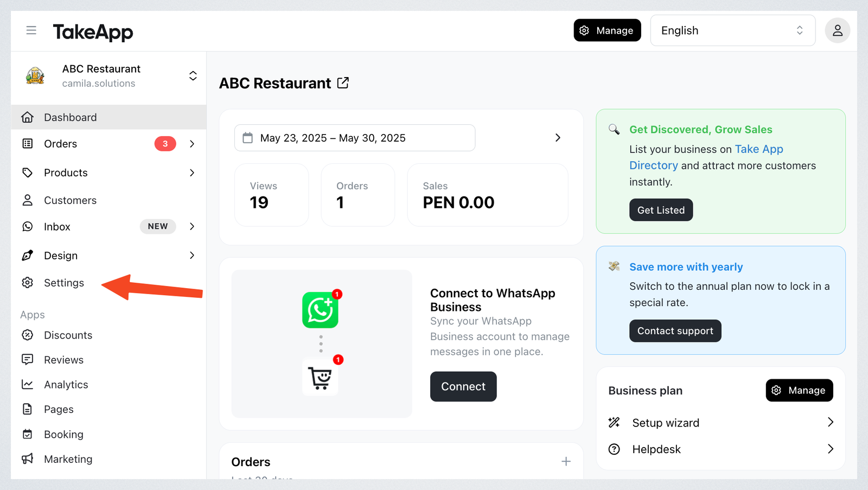Click the Orders badge showing 3
Image resolution: width=868 pixels, height=490 pixels.
pyautogui.click(x=165, y=144)
